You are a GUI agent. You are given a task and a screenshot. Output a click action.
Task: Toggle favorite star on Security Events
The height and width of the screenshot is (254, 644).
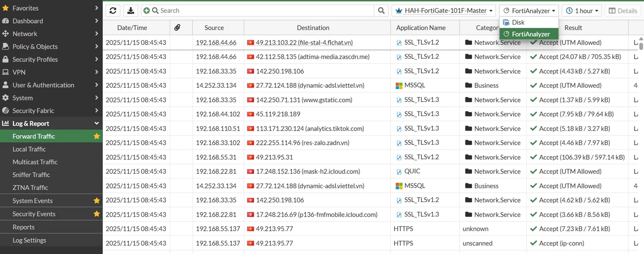point(96,214)
